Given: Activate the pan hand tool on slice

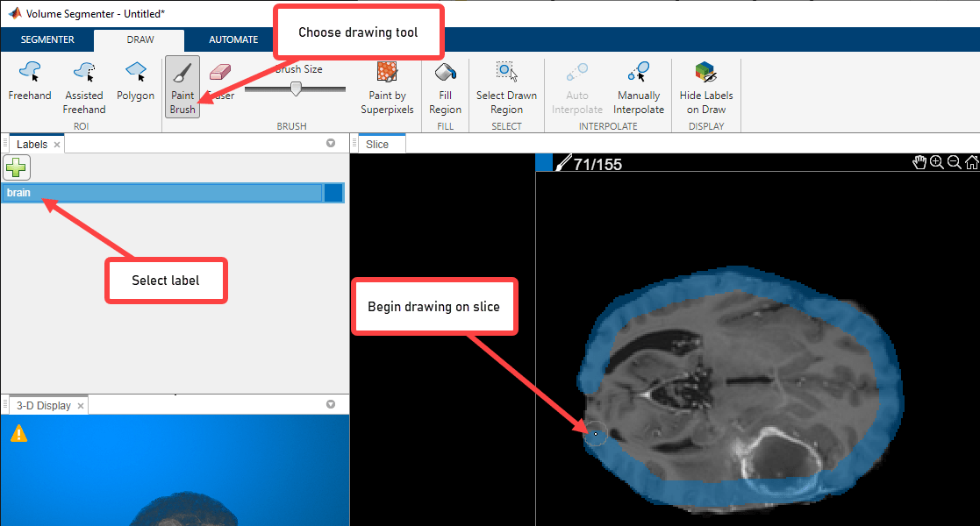Looking at the screenshot, I should click(919, 162).
